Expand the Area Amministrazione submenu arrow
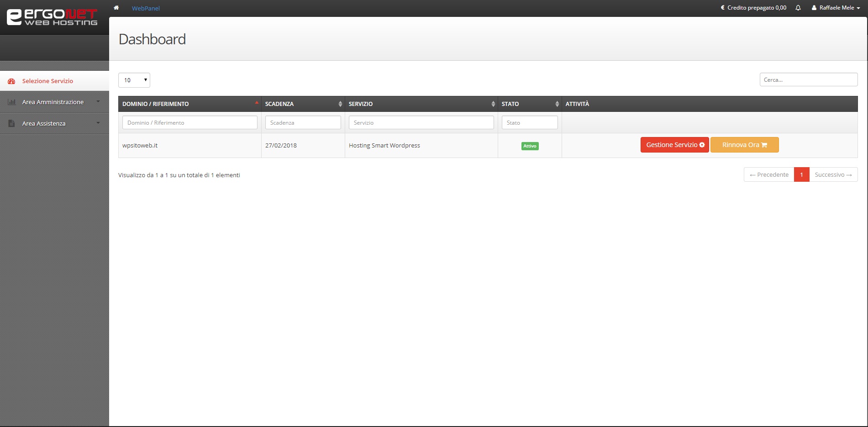Viewport: 868px width, 427px height. click(x=98, y=102)
